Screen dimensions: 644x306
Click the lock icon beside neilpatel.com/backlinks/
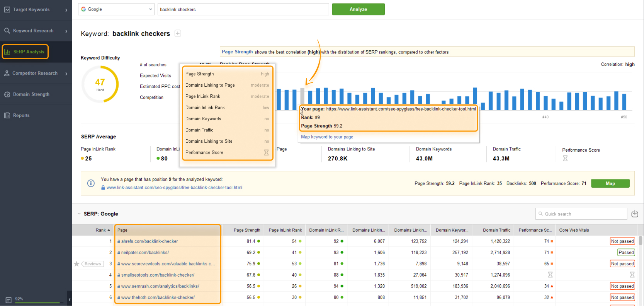[x=119, y=253]
